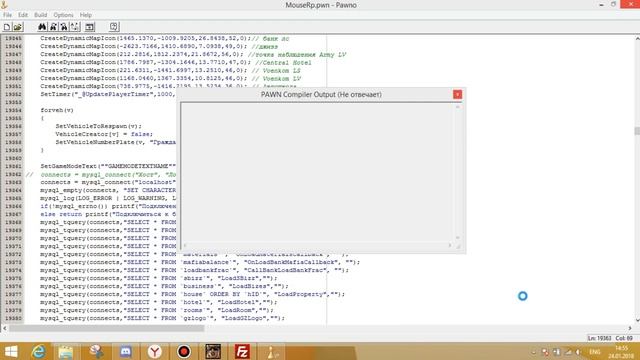
Task: Create a new file from toolbar
Action: point(7,27)
